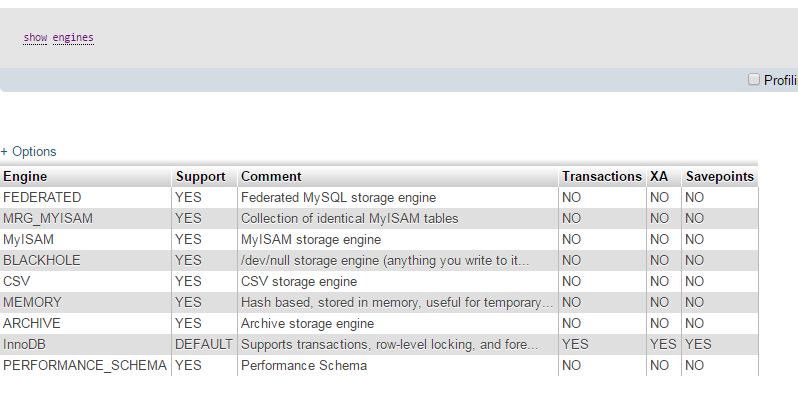Sort by Support column header
The image size is (798, 396).
(x=201, y=177)
